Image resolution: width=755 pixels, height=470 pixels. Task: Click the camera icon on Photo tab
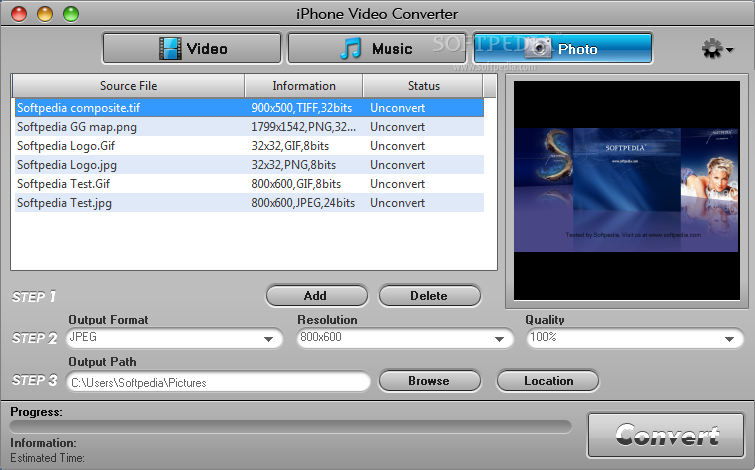click(x=538, y=48)
